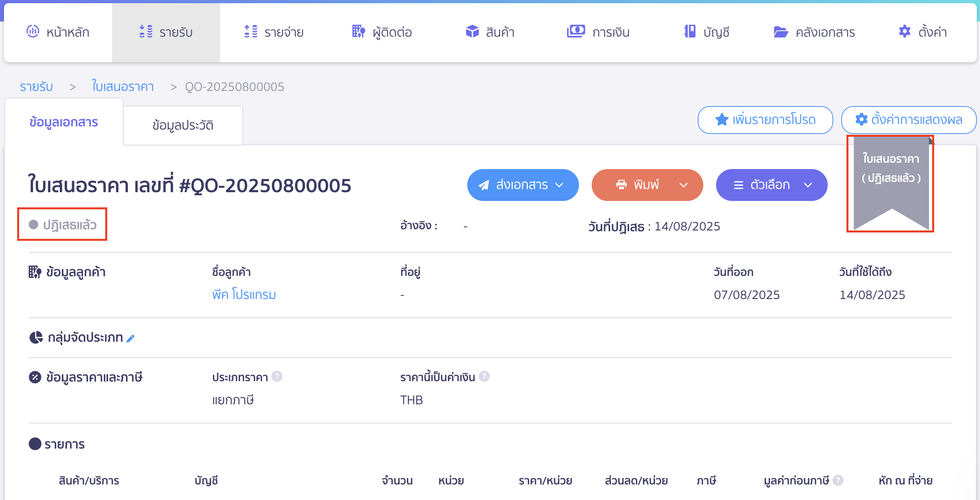
Task: Click the dark circle icon beside รายการ
Action: (x=35, y=444)
